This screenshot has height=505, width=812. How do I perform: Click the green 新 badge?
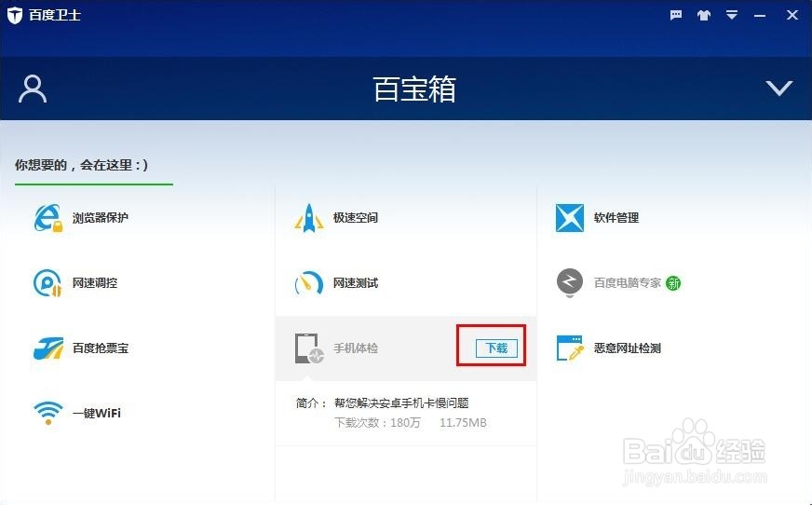[x=672, y=283]
